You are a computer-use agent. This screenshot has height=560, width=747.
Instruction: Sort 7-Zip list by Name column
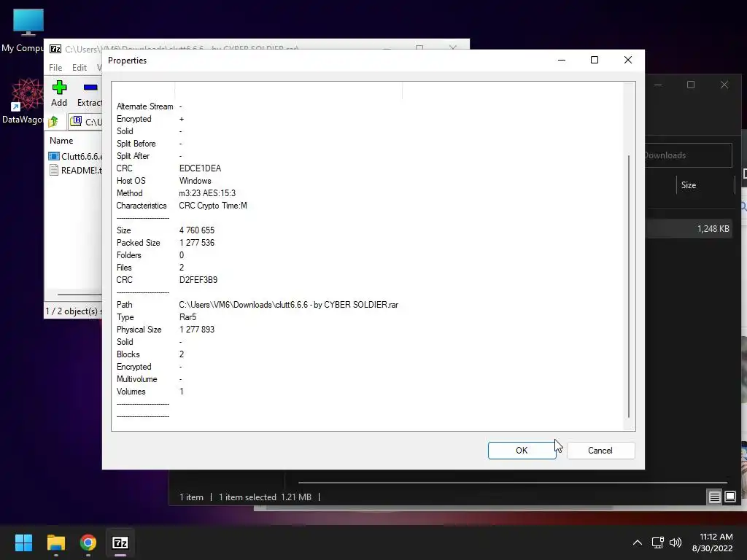pos(61,141)
